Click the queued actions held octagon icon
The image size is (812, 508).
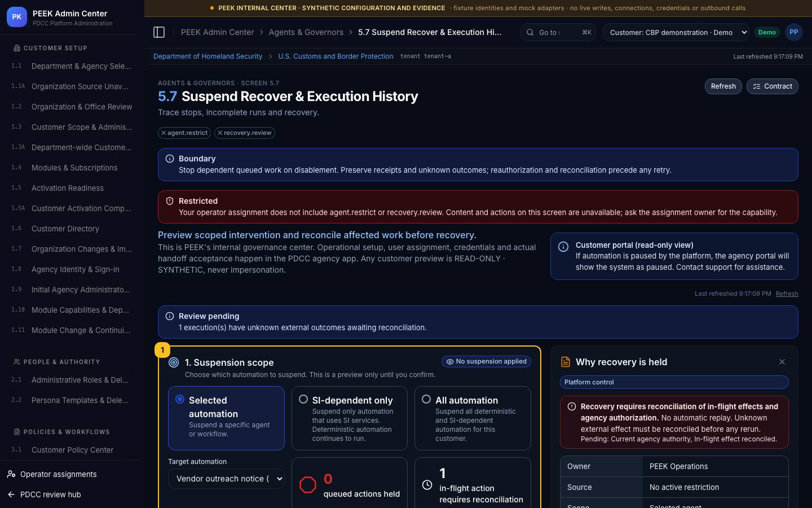[x=308, y=485]
